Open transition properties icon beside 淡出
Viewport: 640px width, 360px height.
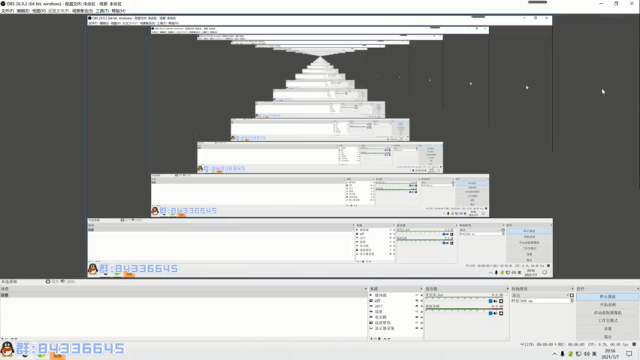[572, 295]
